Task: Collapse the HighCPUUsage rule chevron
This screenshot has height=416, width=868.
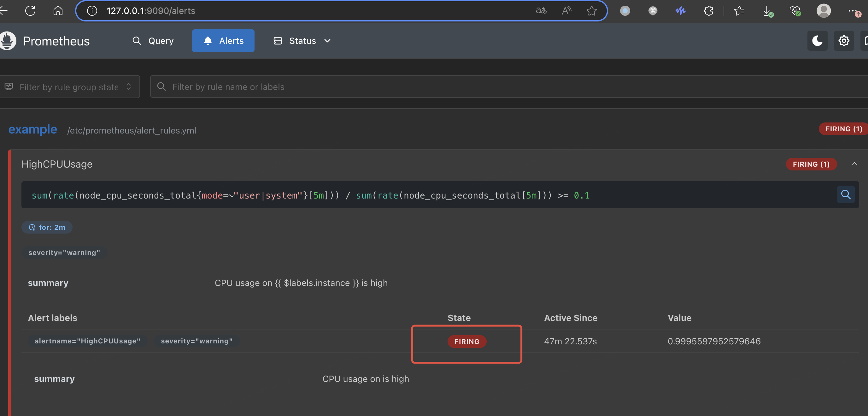Action: point(854,164)
